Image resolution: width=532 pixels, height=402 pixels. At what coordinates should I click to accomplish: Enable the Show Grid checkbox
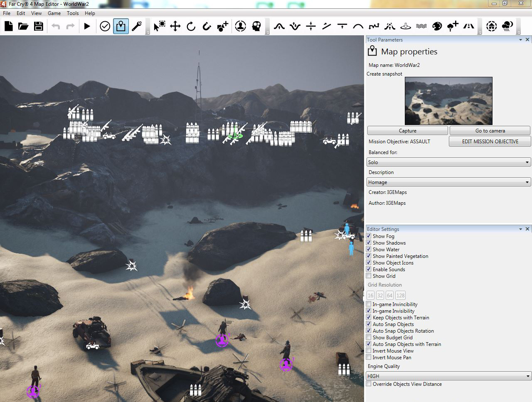point(369,276)
